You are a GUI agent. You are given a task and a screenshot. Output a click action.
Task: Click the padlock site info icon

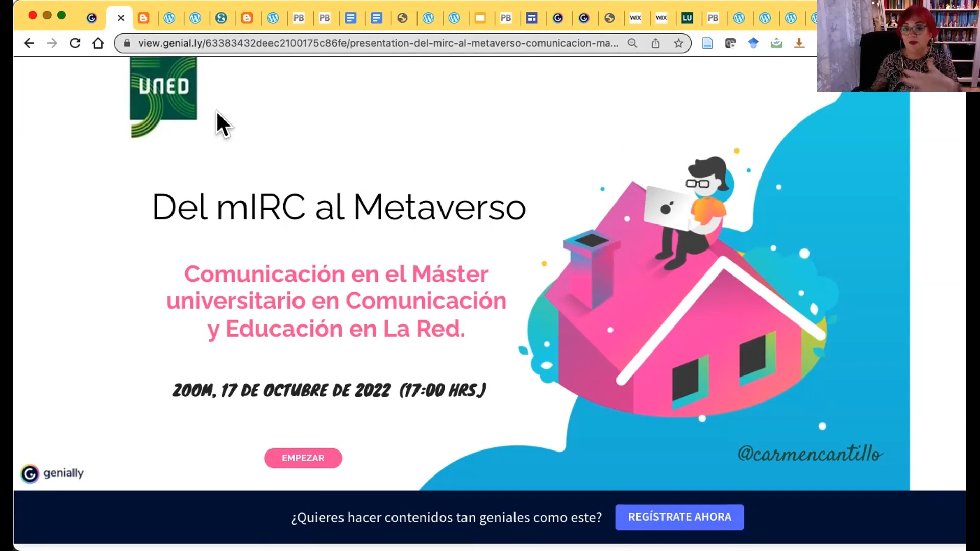pos(127,43)
